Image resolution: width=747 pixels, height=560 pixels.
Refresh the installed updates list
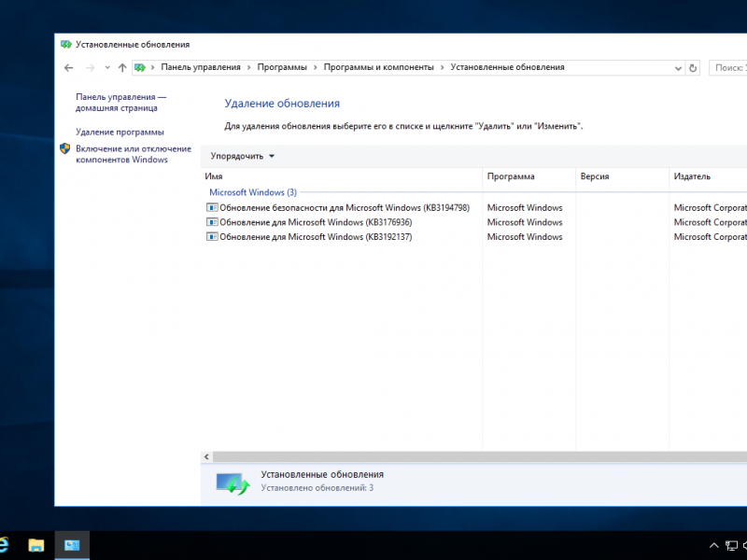[x=693, y=68]
